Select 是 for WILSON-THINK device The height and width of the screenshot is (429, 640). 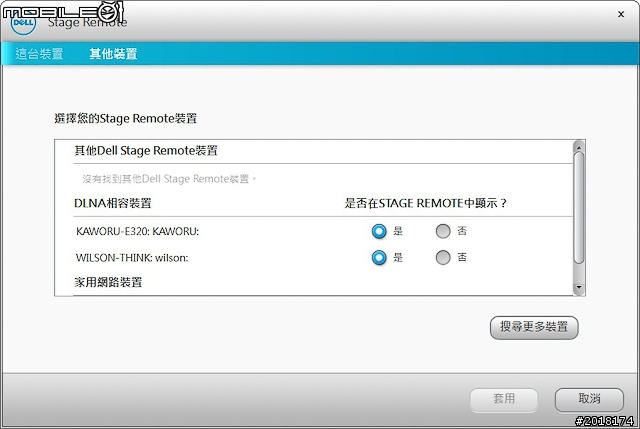point(379,258)
